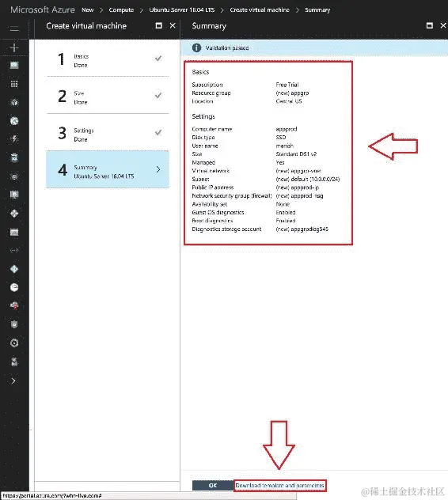Screen dimensions: 448x500
Task: Click the appprod computer name value
Action: point(287,129)
